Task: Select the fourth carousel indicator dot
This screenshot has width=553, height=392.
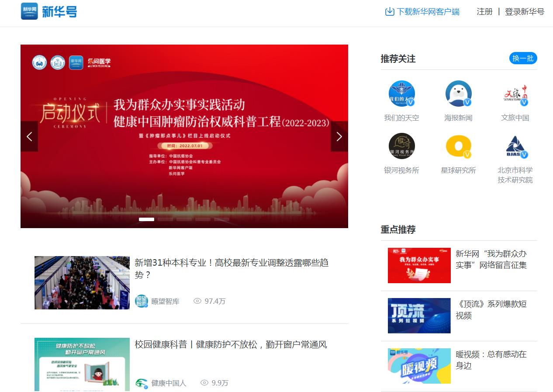Action: [x=203, y=219]
